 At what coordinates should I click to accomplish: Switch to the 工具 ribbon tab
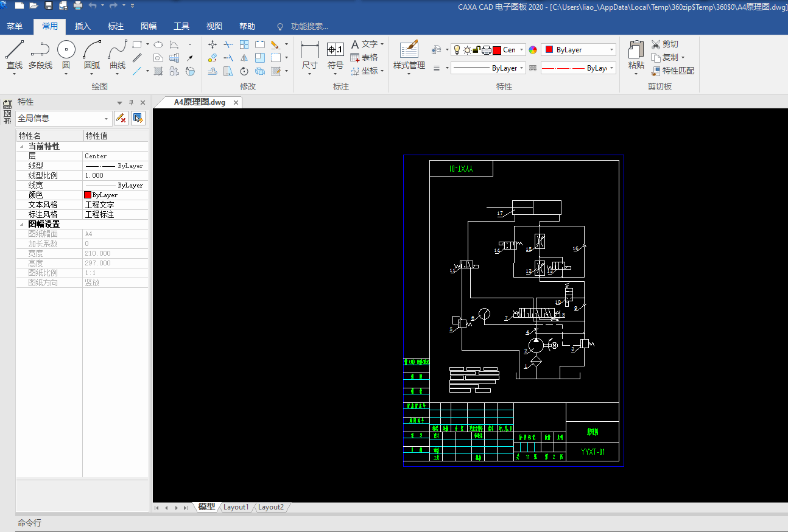tap(181, 26)
